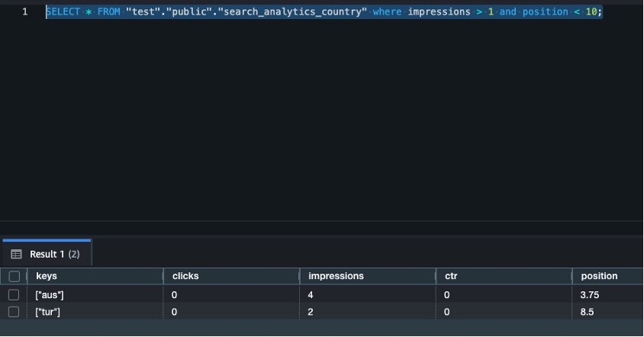The width and height of the screenshot is (644, 337).
Task: Select the ["aus"] keys cell
Action: click(x=48, y=294)
